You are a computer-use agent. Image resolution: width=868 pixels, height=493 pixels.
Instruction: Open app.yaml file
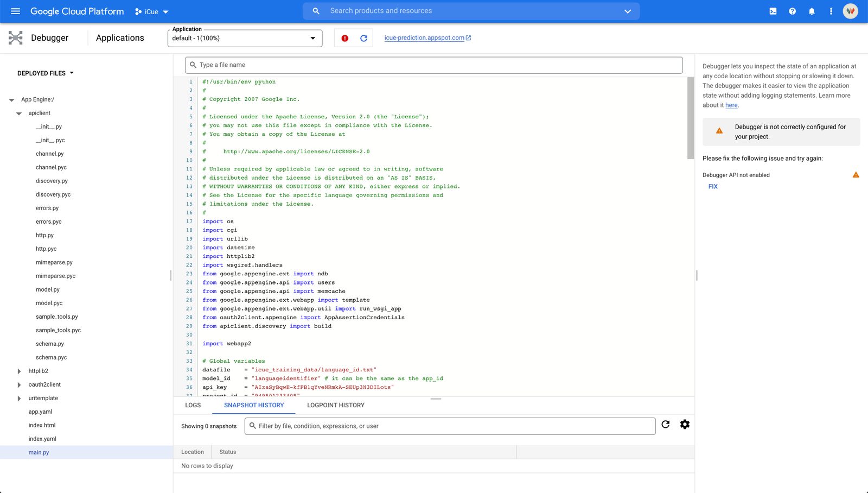pyautogui.click(x=40, y=412)
